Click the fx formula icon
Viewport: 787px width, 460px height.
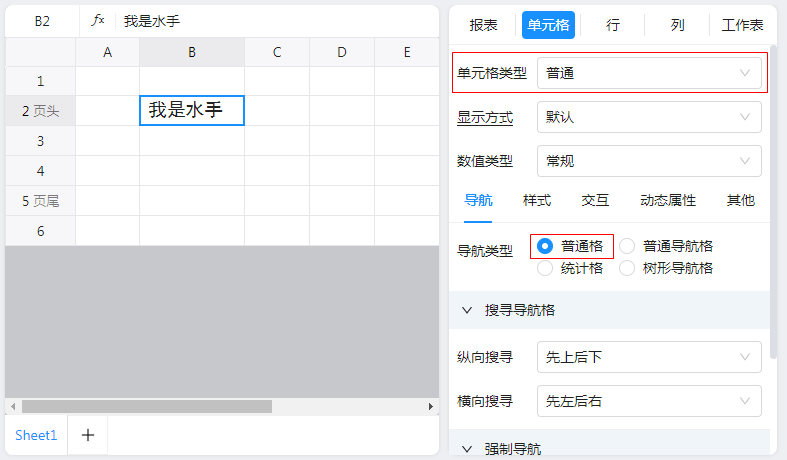click(x=98, y=20)
